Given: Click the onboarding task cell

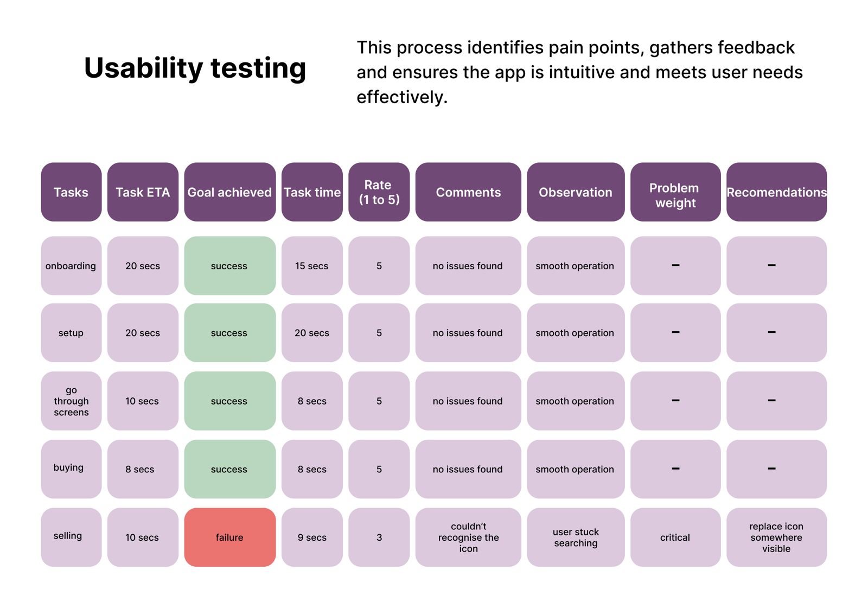Looking at the screenshot, I should coord(71,265).
